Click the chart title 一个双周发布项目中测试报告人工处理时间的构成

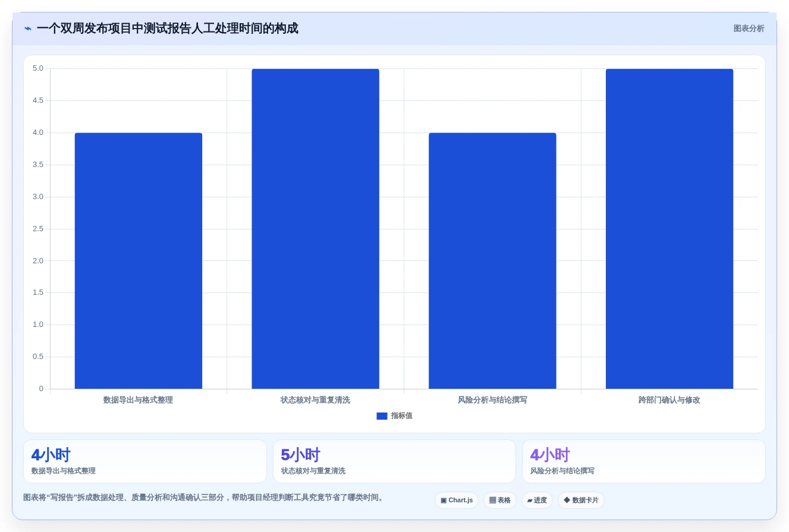click(168, 29)
